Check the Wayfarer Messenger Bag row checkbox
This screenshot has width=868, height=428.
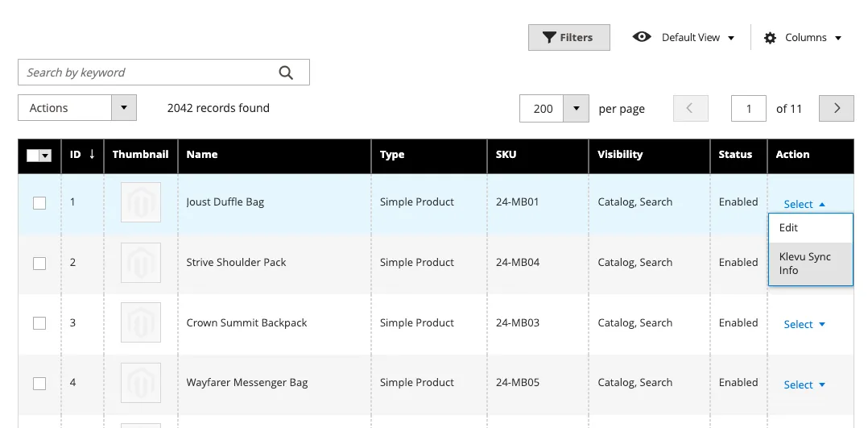(x=39, y=383)
